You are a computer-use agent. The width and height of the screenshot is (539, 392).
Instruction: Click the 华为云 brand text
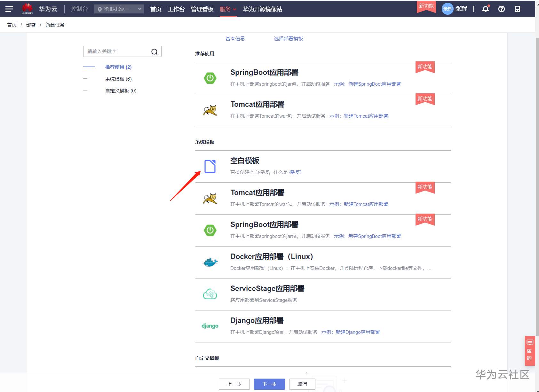[x=48, y=9]
